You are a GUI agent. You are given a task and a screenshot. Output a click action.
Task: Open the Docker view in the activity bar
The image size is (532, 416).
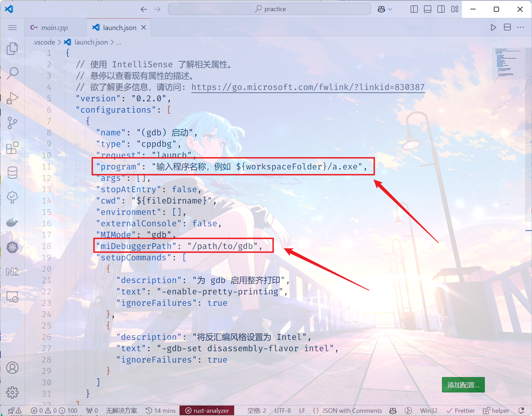click(x=12, y=222)
